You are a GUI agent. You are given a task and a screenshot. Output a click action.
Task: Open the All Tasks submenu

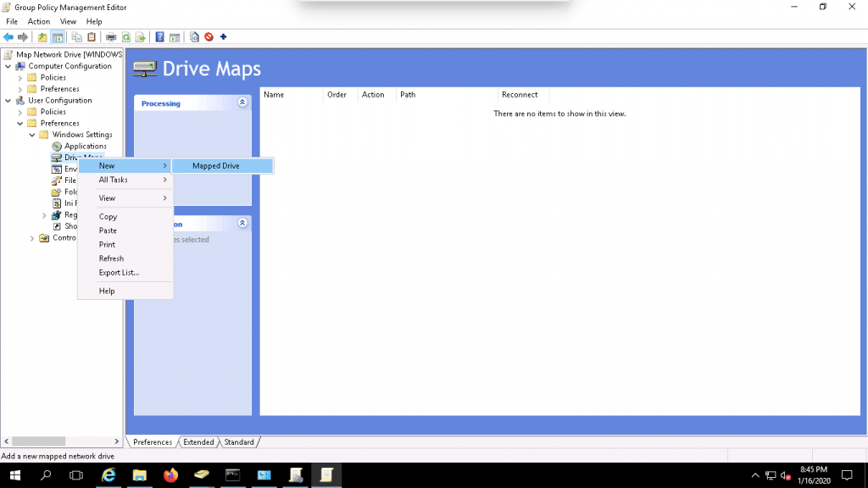tap(125, 180)
